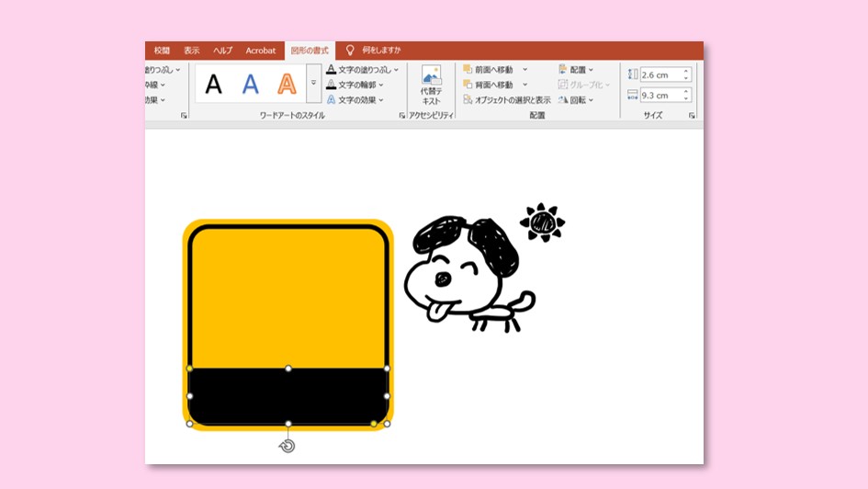This screenshot has width=868, height=489.
Task: Click the right-middle sizing handle of black shape
Action: pos(387,396)
